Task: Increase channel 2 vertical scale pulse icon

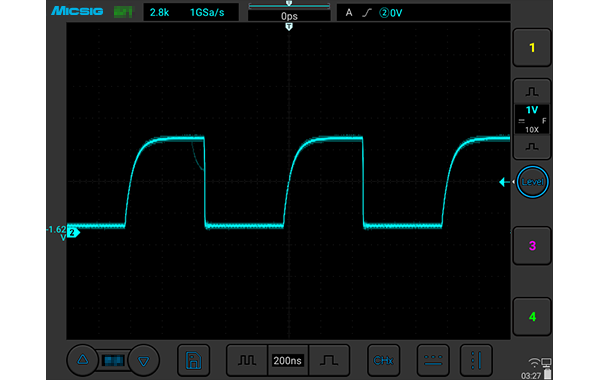Action: pyautogui.click(x=532, y=92)
